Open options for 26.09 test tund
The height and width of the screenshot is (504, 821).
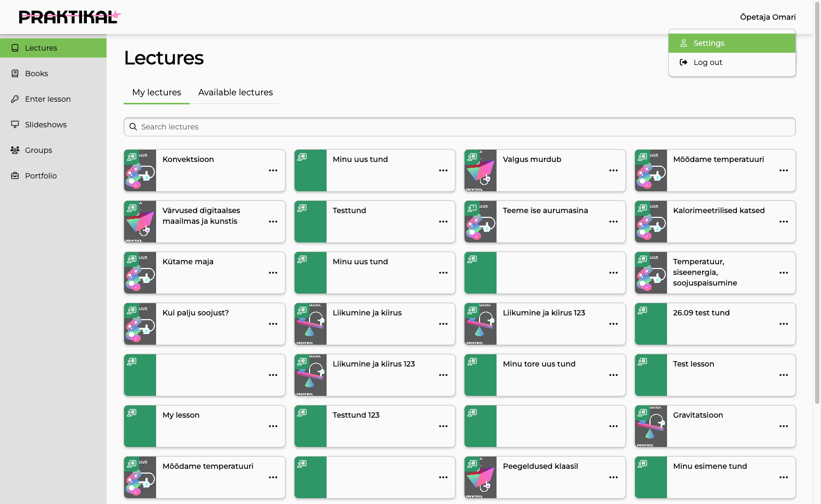[784, 324]
